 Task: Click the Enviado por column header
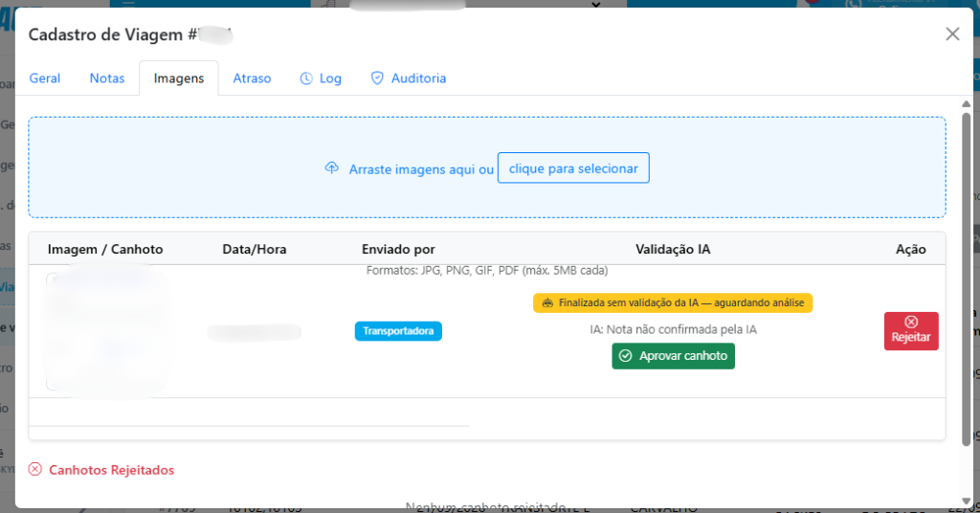(398, 249)
